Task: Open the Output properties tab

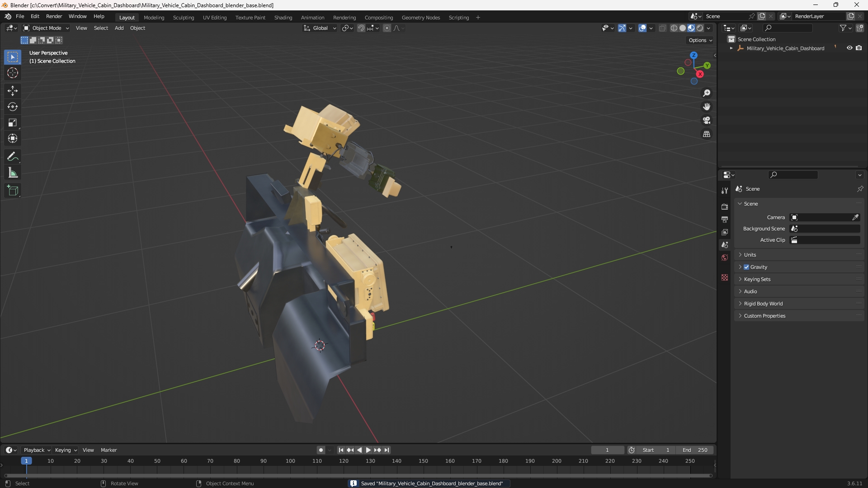Action: pos(725,219)
